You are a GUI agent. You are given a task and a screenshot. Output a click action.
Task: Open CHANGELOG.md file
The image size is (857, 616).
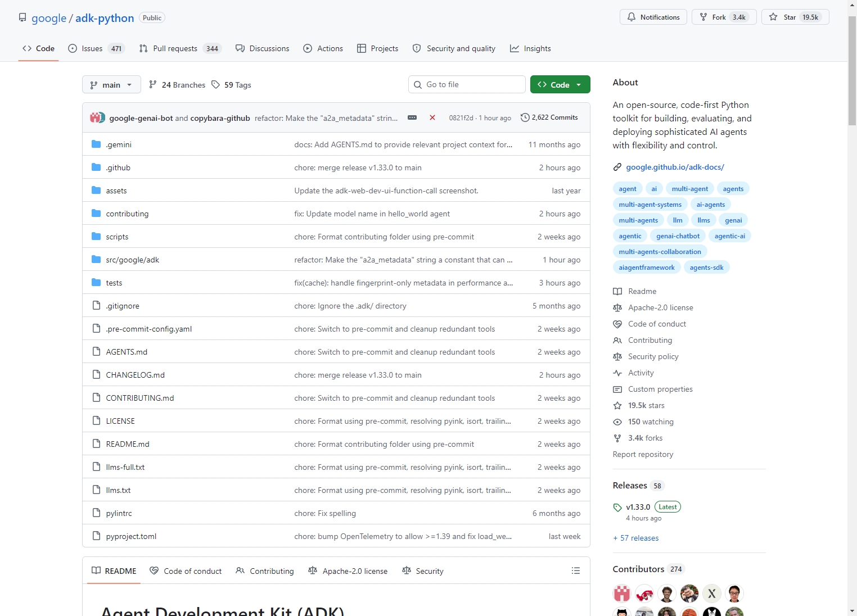136,375
